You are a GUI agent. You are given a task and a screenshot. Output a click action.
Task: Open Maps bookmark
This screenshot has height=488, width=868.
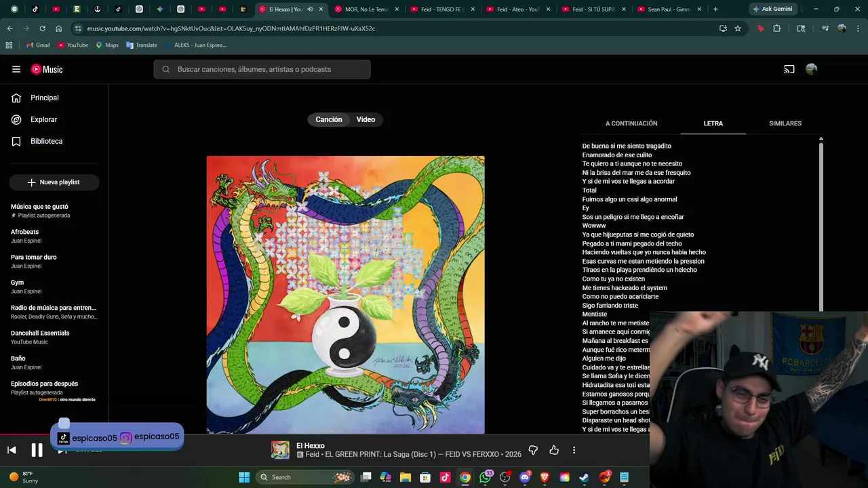[x=107, y=45]
